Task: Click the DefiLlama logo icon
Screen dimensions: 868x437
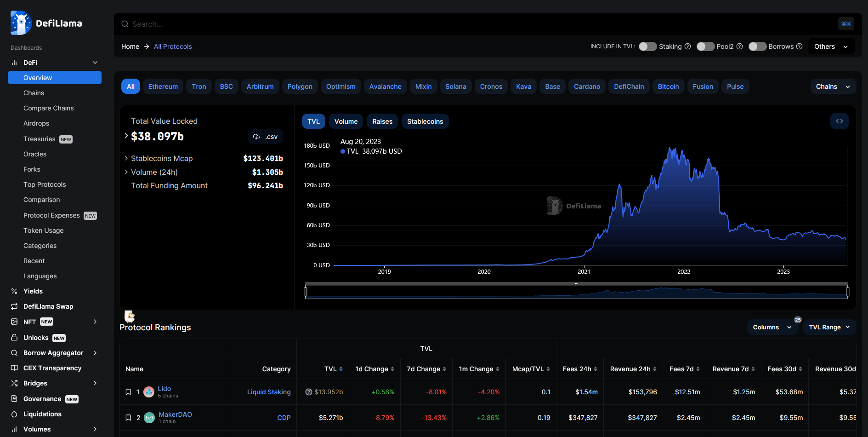Action: 21,23
